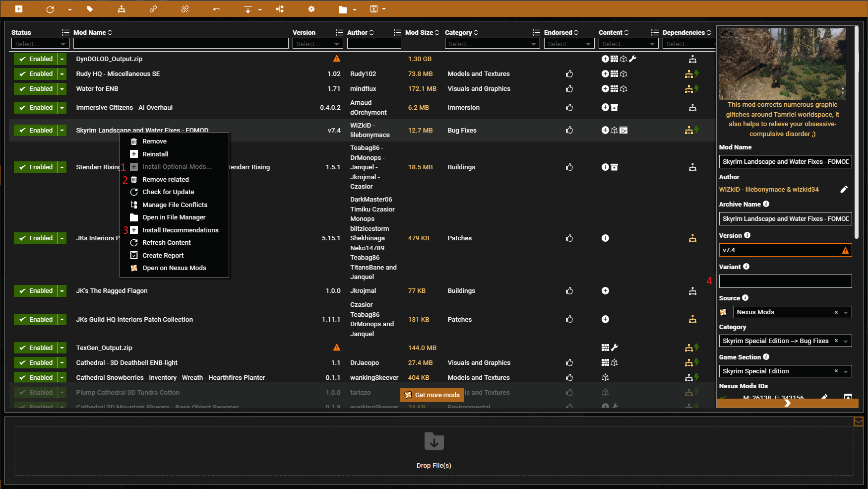
Task: Click the Variant input field
Action: [786, 281]
